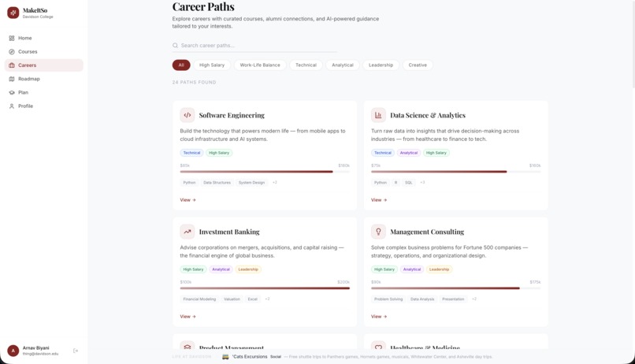Click the SQL skill chip

tap(409, 183)
